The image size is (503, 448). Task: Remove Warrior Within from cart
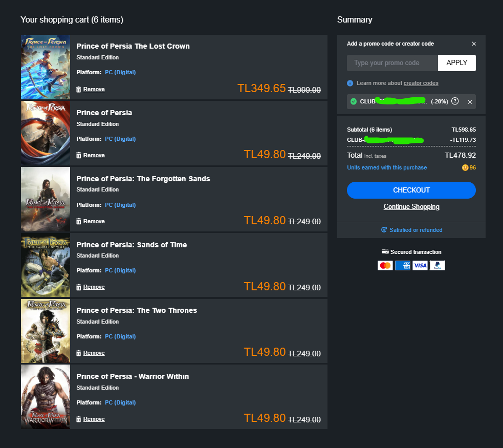click(x=94, y=419)
